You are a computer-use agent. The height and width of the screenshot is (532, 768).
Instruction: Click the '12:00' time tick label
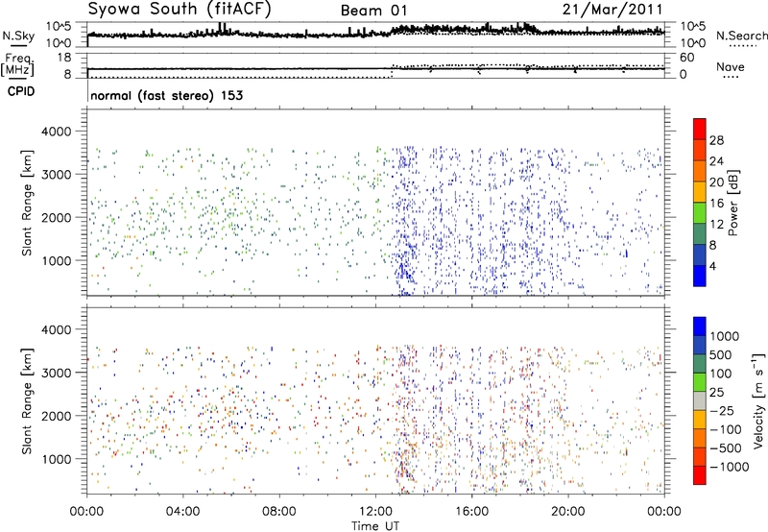pyautogui.click(x=375, y=512)
